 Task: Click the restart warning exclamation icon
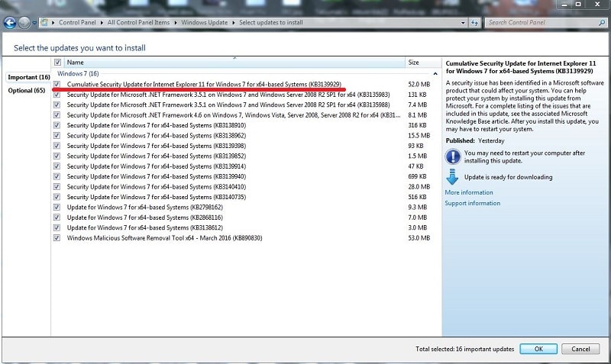tap(452, 156)
